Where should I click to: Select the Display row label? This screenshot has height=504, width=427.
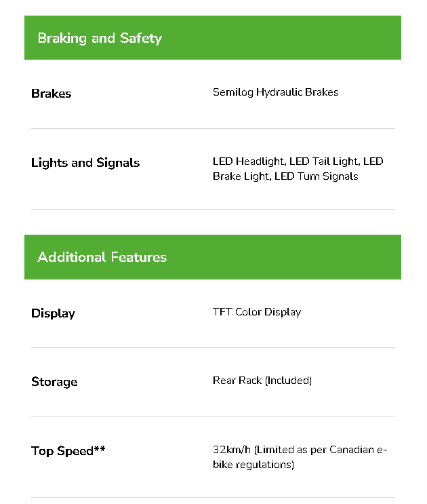[x=53, y=313]
